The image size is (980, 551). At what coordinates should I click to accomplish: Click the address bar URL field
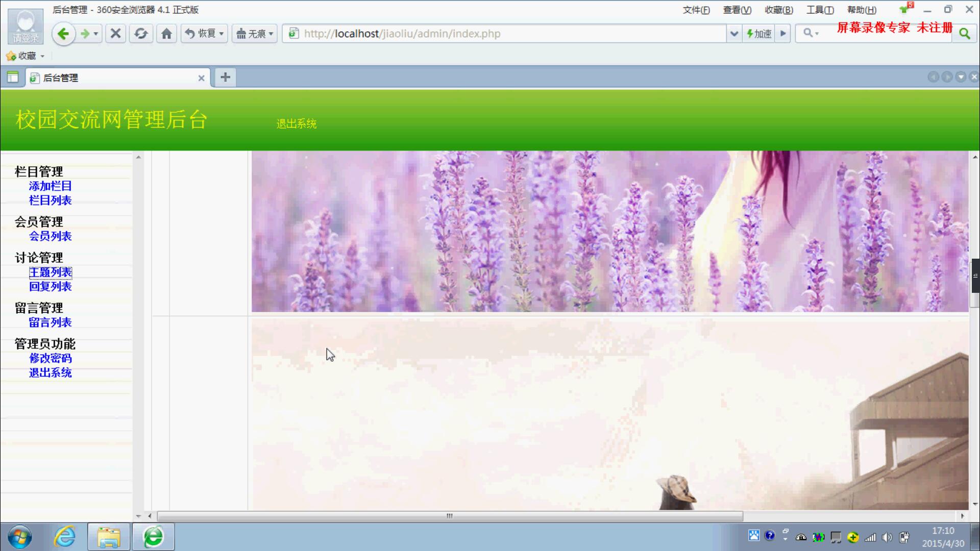point(505,34)
